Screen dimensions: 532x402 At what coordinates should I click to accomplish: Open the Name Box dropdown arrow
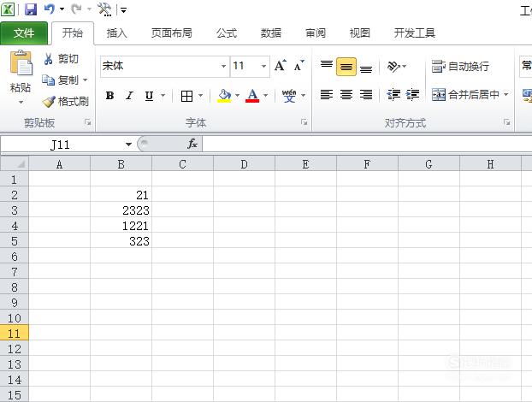(x=128, y=145)
